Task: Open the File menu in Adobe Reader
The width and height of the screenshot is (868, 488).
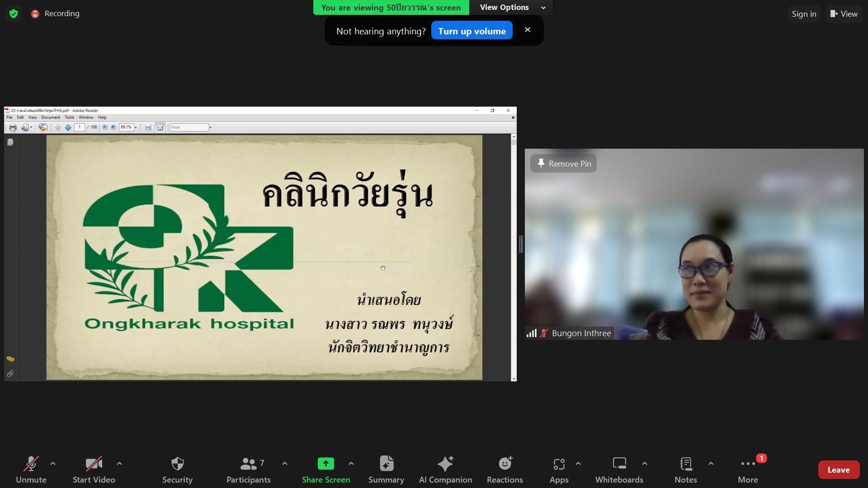Action: pos(9,117)
